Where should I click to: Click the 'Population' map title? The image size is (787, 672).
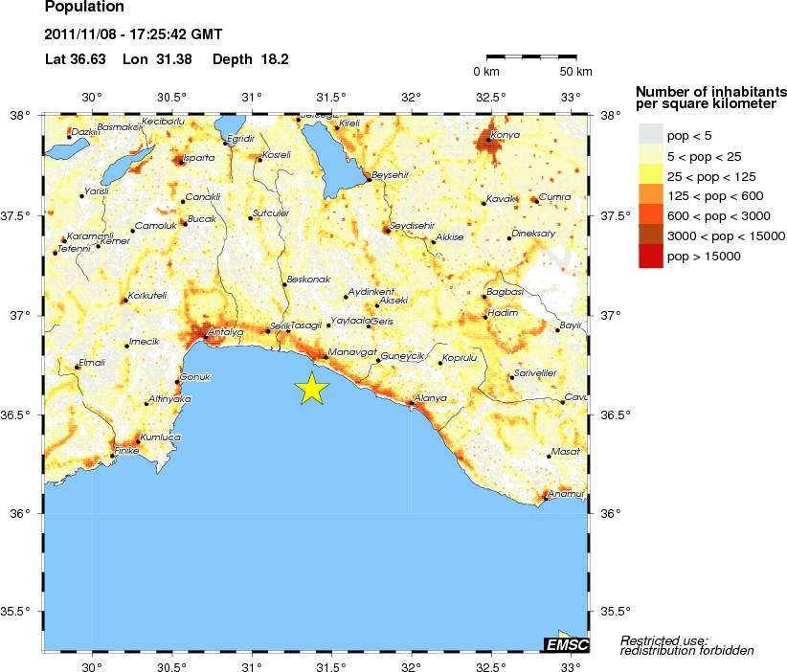(84, 8)
